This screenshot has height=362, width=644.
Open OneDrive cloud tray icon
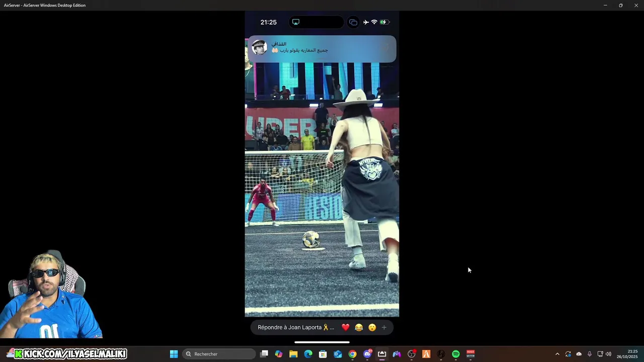[579, 354]
